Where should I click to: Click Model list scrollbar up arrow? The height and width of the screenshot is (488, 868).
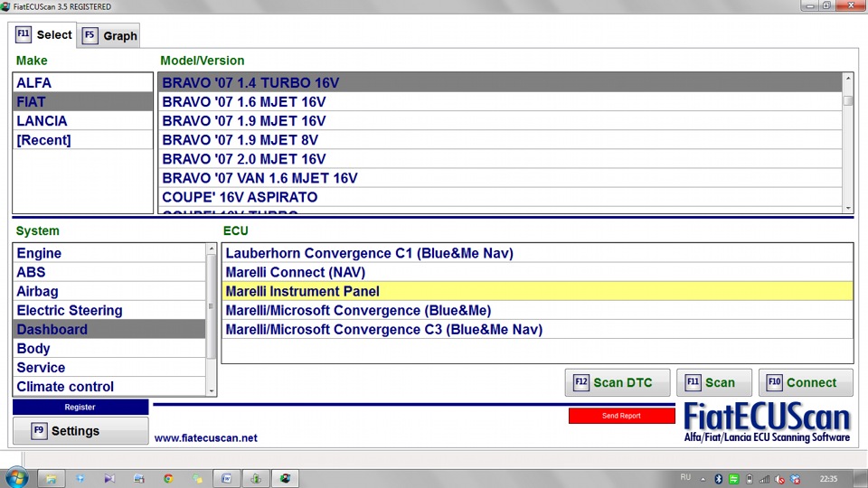847,79
